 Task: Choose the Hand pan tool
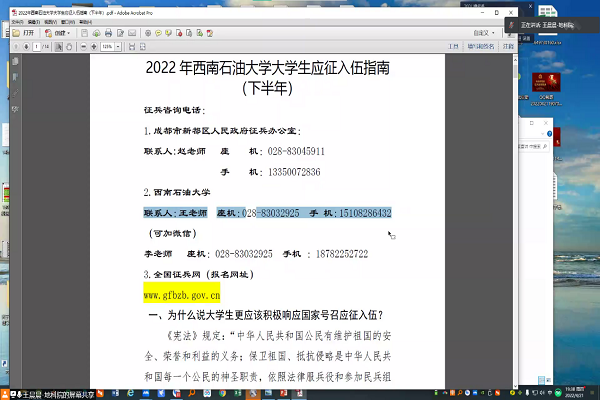coord(69,46)
